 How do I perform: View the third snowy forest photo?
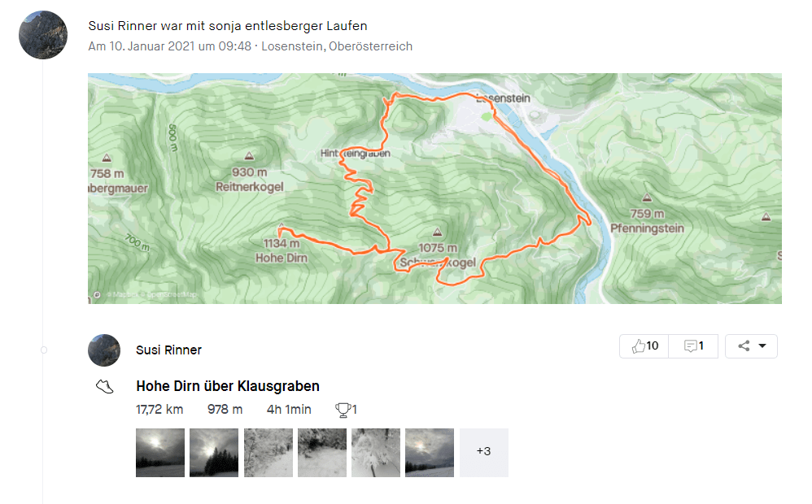(268, 452)
